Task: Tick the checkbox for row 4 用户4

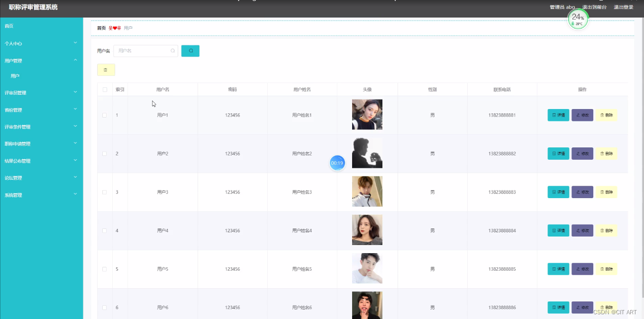Action: pyautogui.click(x=105, y=230)
